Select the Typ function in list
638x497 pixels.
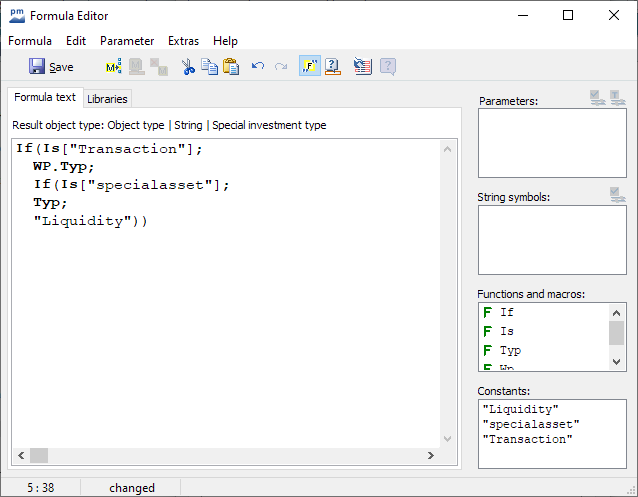tap(510, 350)
